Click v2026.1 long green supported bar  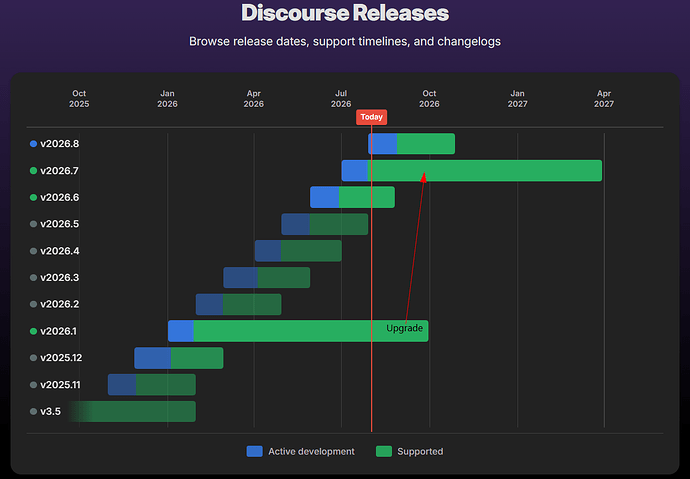tap(311, 331)
